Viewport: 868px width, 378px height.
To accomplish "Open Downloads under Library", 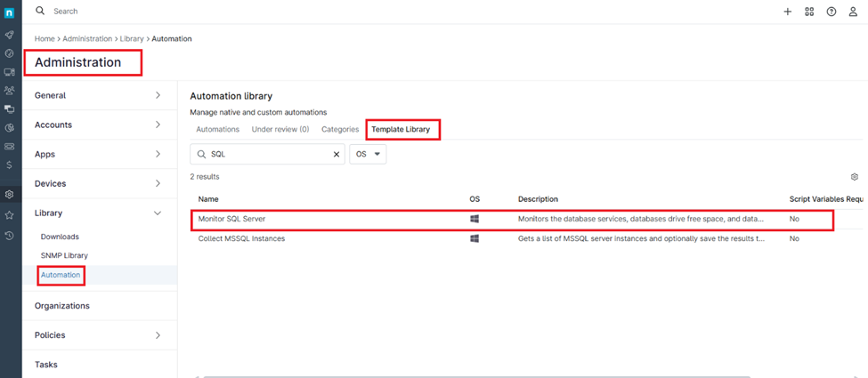I will [60, 237].
